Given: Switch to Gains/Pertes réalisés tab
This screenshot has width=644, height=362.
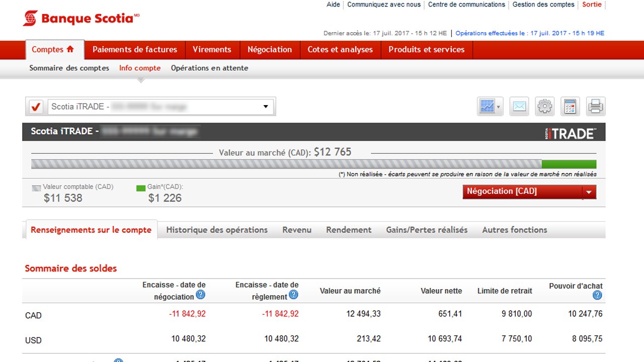Looking at the screenshot, I should pyautogui.click(x=427, y=230).
